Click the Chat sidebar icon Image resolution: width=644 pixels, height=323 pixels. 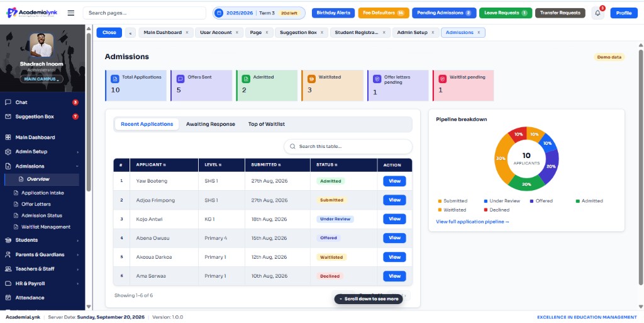[x=8, y=103]
